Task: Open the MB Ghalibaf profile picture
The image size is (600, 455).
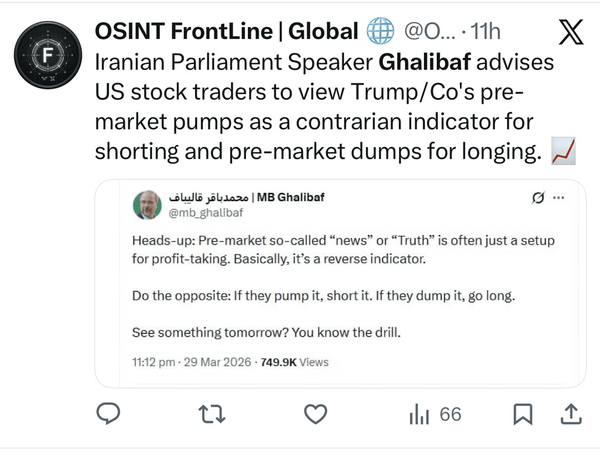Action: click(147, 205)
